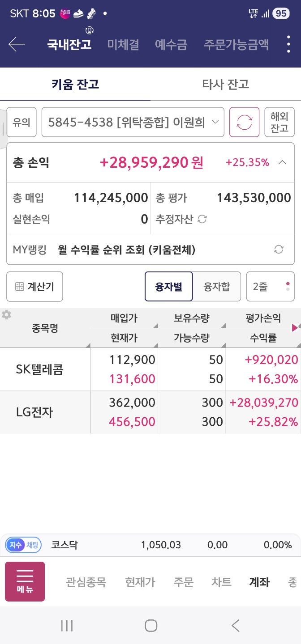Refresh the account balance with the circular arrows button

pyautogui.click(x=244, y=122)
